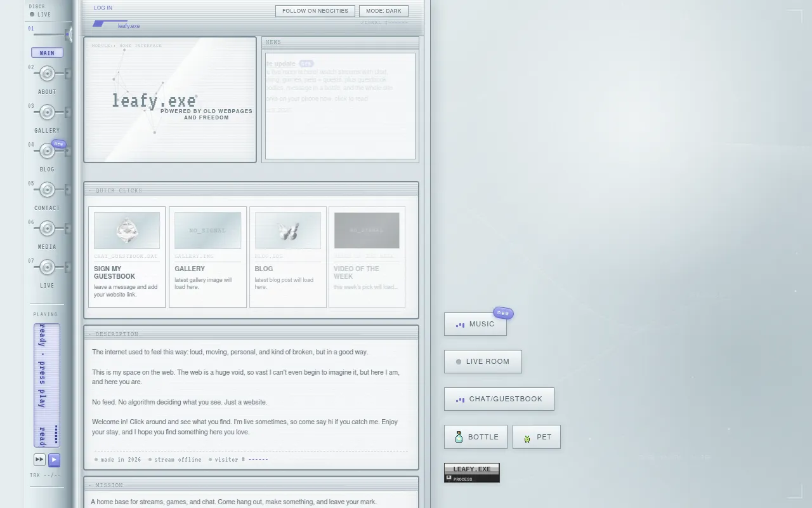Screen dimensions: 812x508
Task: Open the Video of the Week thumbnail
Action: 367,231
